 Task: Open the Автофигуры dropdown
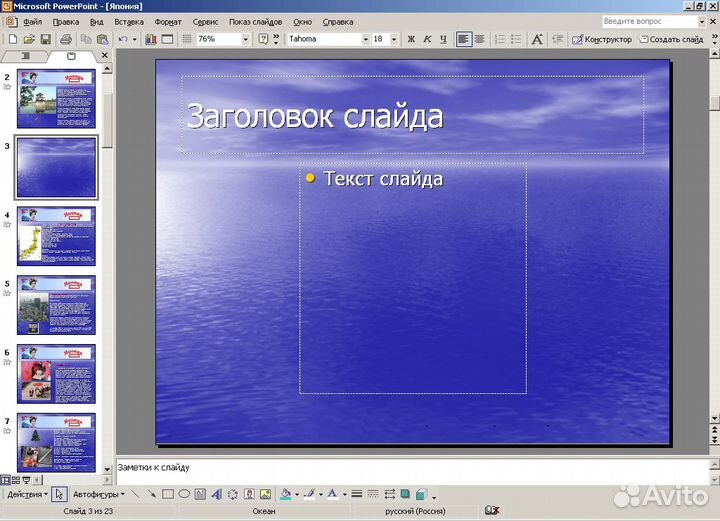98,494
